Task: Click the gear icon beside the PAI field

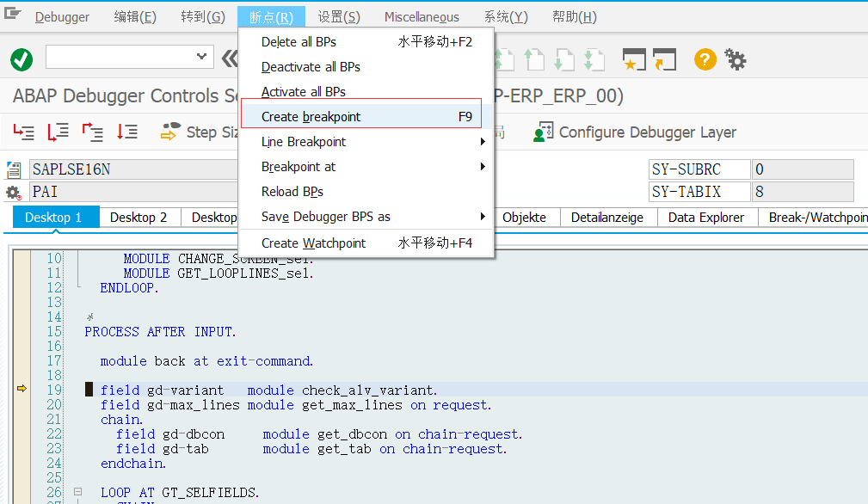Action: 12,192
